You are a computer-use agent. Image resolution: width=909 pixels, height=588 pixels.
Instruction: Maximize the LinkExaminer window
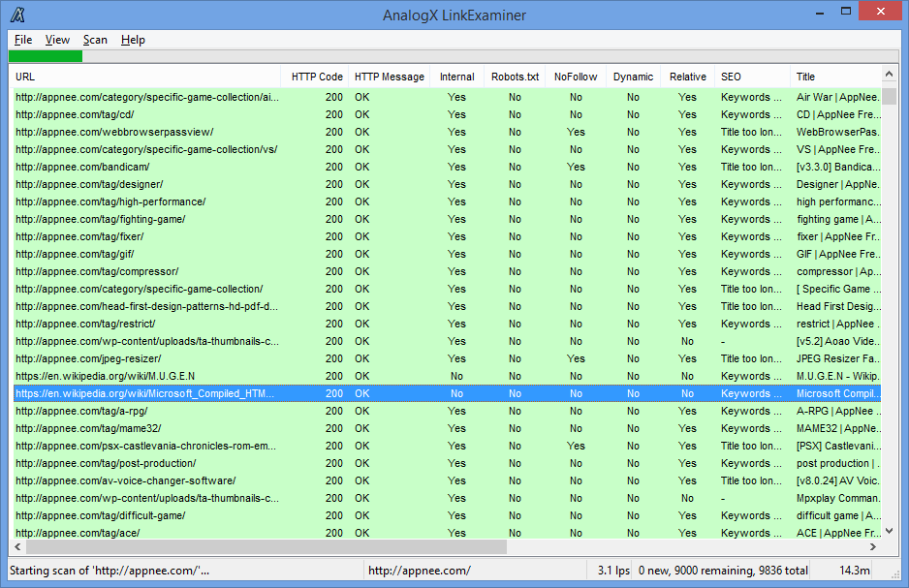click(x=846, y=12)
